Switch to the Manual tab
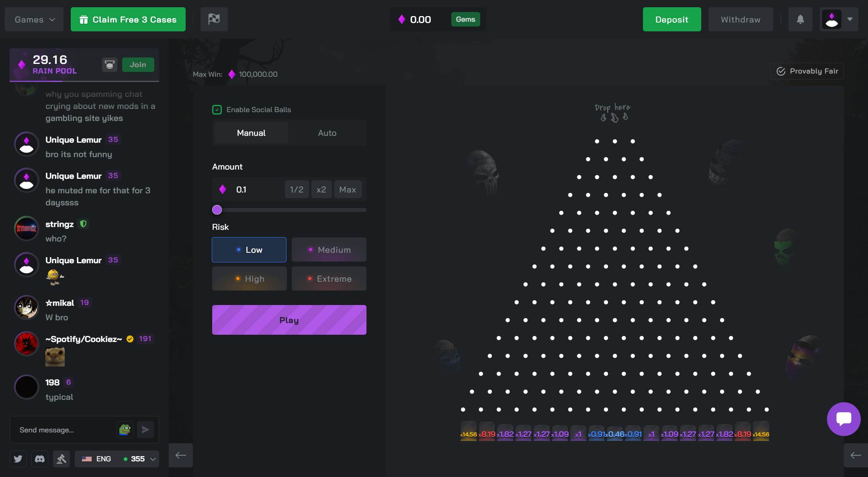Viewport: 868px width, 477px height. click(x=251, y=133)
